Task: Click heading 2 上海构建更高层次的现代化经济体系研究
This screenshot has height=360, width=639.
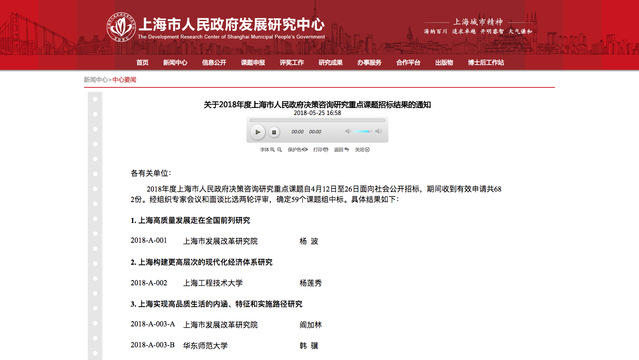Action: click(x=201, y=262)
